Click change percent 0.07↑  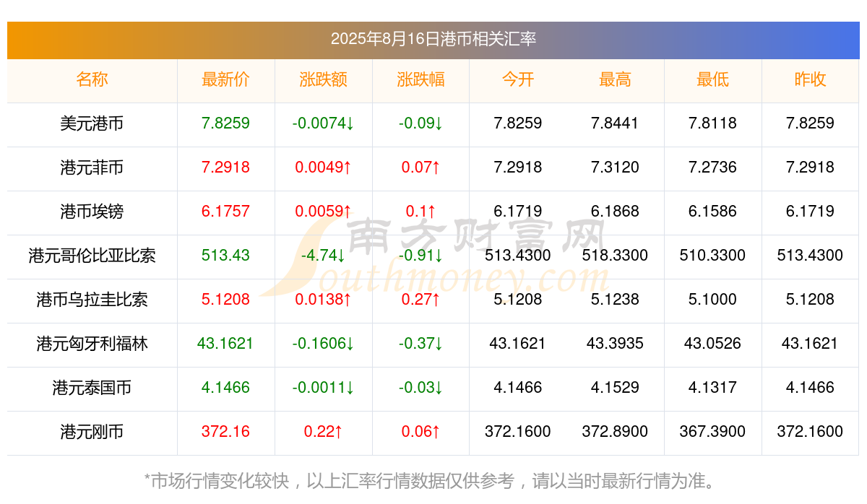[421, 168]
